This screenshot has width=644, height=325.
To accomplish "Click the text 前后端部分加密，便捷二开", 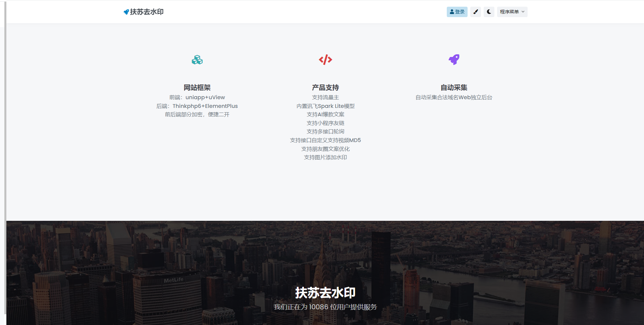I will 197,115.
